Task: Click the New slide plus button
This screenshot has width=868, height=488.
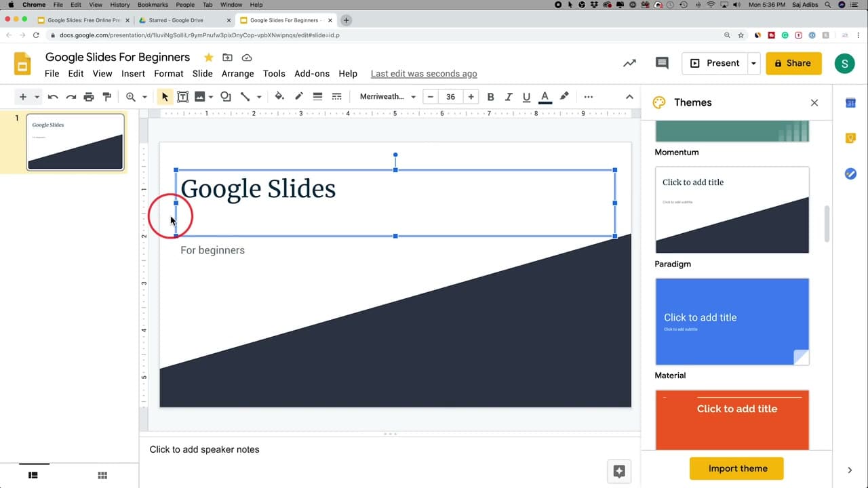Action: pos(22,97)
